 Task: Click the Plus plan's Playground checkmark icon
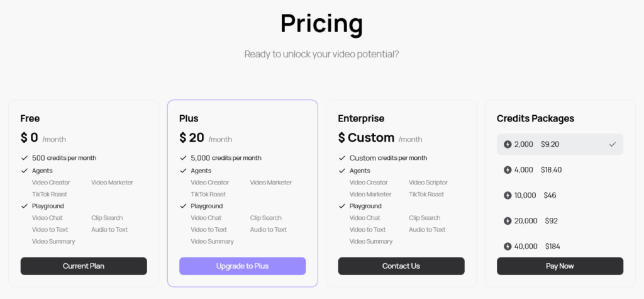(x=183, y=206)
